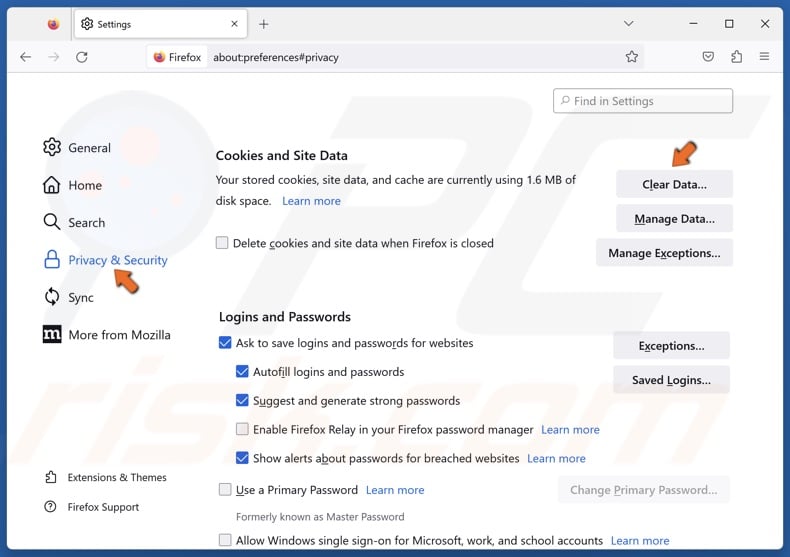
Task: Focus the Find in Settings search box
Action: click(x=643, y=101)
